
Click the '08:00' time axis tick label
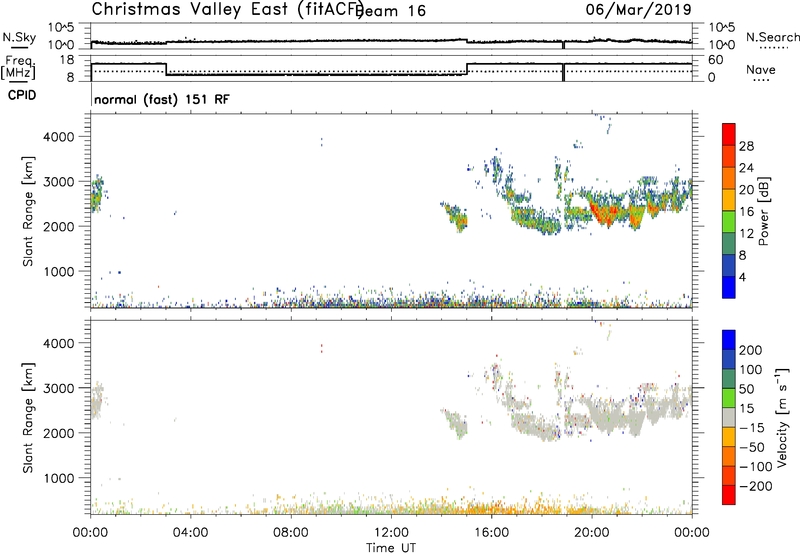point(291,533)
